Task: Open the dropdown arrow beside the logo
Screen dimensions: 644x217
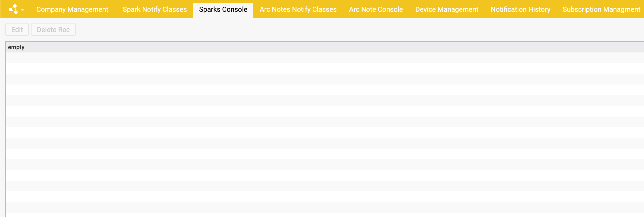Action: point(23,10)
